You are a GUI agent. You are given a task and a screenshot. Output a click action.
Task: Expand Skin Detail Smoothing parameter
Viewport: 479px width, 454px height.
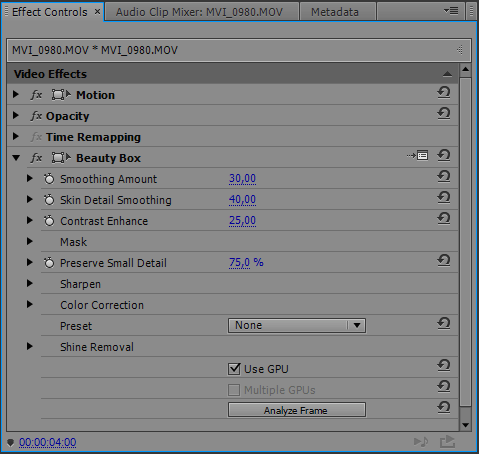tap(30, 200)
